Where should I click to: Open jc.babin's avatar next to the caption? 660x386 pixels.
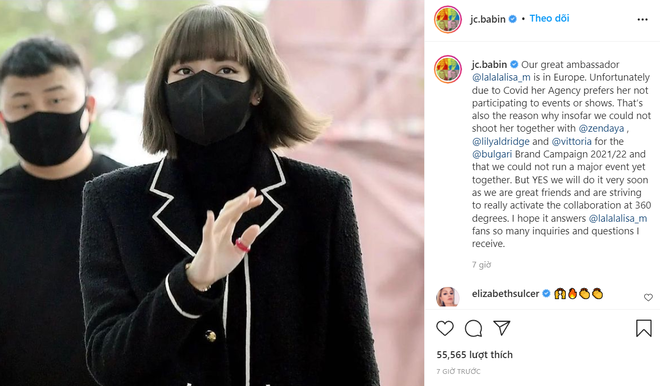[x=448, y=69]
